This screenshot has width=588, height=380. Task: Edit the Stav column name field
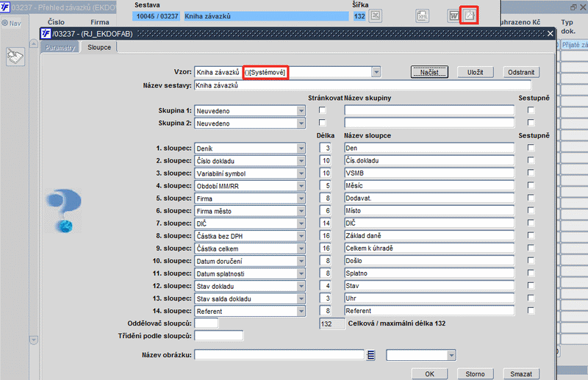tap(429, 285)
